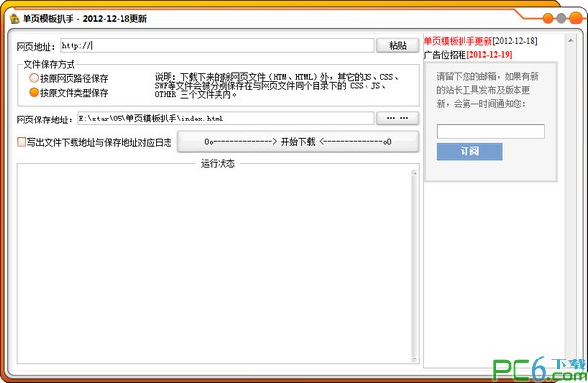Click the email subscription input box
The height and width of the screenshot is (383, 588).
tap(491, 132)
